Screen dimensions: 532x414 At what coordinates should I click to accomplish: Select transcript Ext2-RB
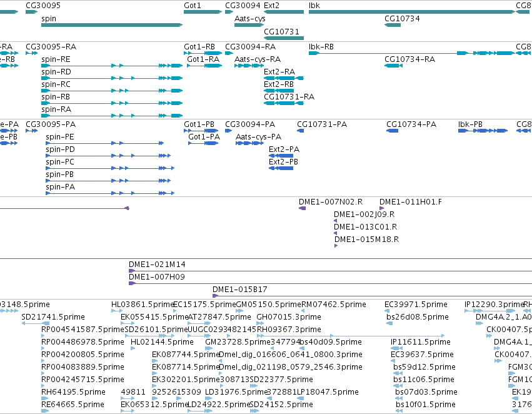(279, 84)
